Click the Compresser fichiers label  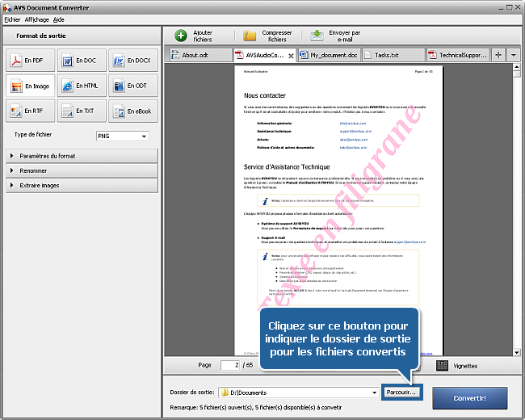point(277,36)
